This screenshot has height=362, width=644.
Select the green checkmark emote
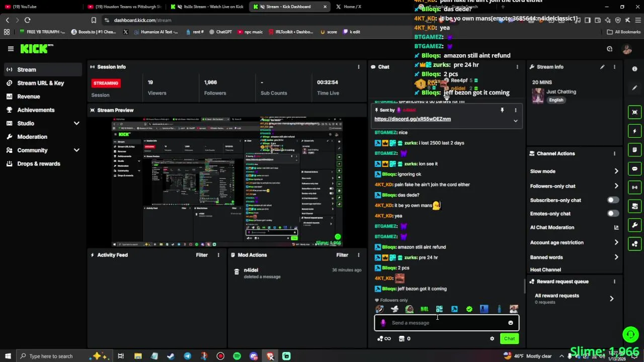pyautogui.click(x=469, y=309)
